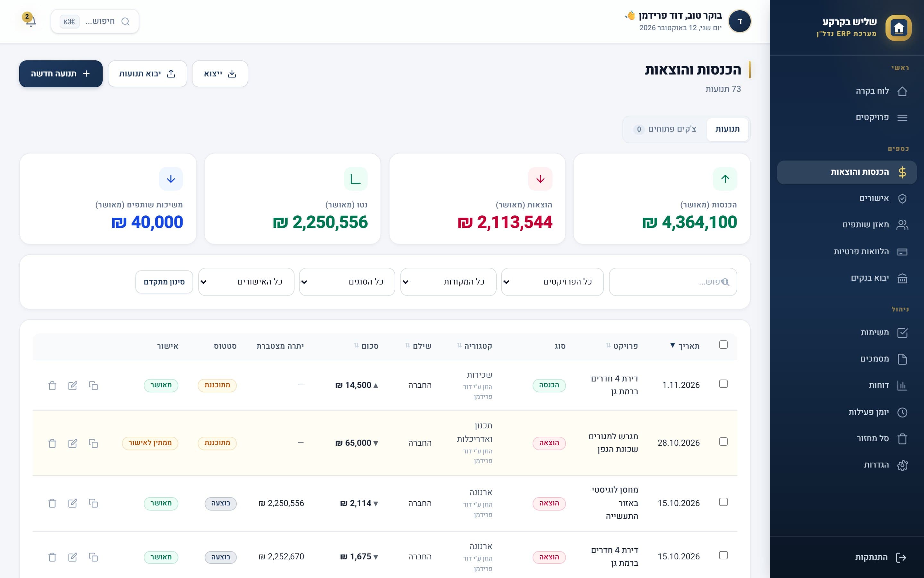Duplicate the 1.11.2026 transaction row
The width and height of the screenshot is (924, 578).
click(93, 385)
